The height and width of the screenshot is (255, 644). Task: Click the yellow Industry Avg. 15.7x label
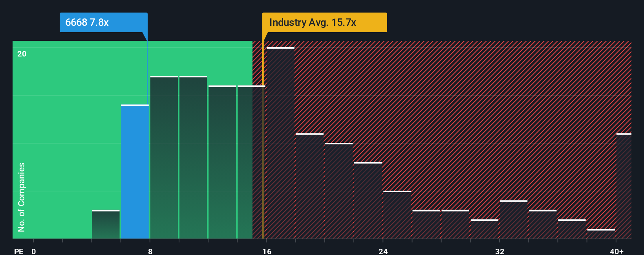(324, 22)
